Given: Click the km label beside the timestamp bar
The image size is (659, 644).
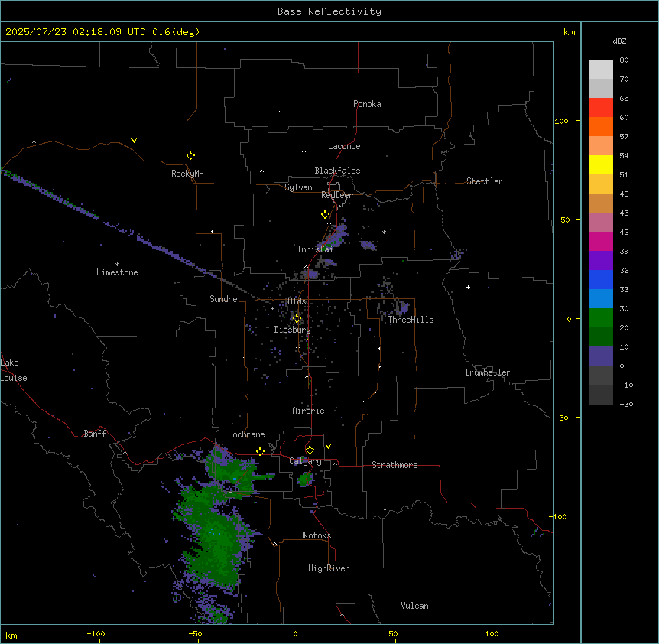Looking at the screenshot, I should click(569, 32).
